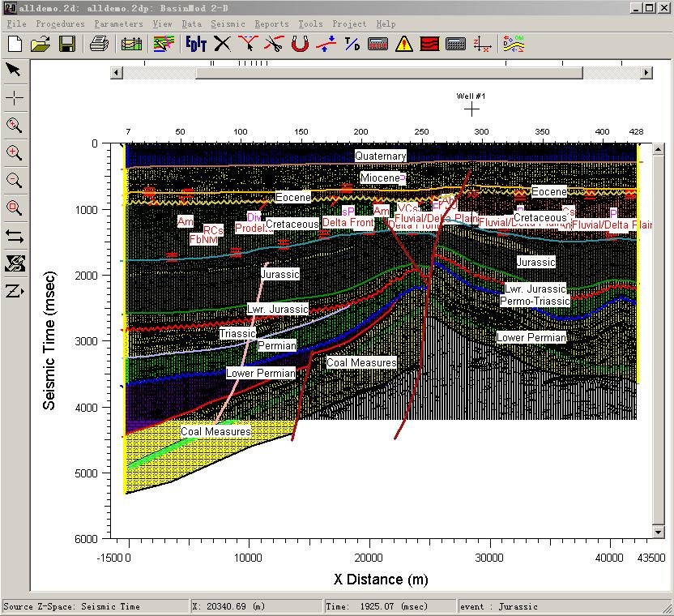The image size is (674, 616).
Task: Click the Well #1 cross marker
Action: (x=471, y=109)
